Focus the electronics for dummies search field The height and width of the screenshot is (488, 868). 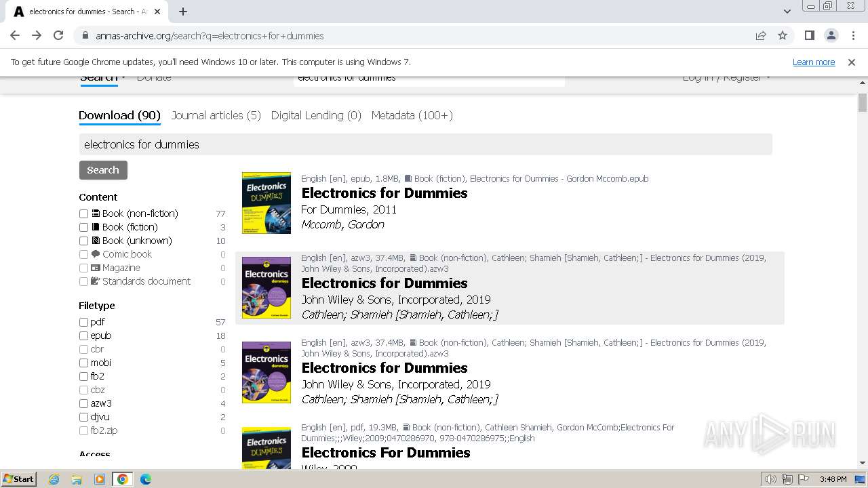point(425,144)
